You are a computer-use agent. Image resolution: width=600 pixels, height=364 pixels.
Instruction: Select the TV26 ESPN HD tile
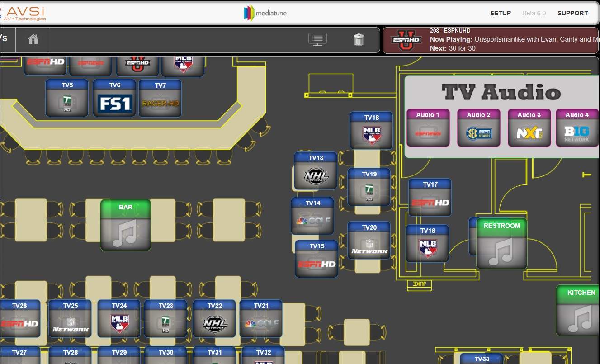pos(20,319)
